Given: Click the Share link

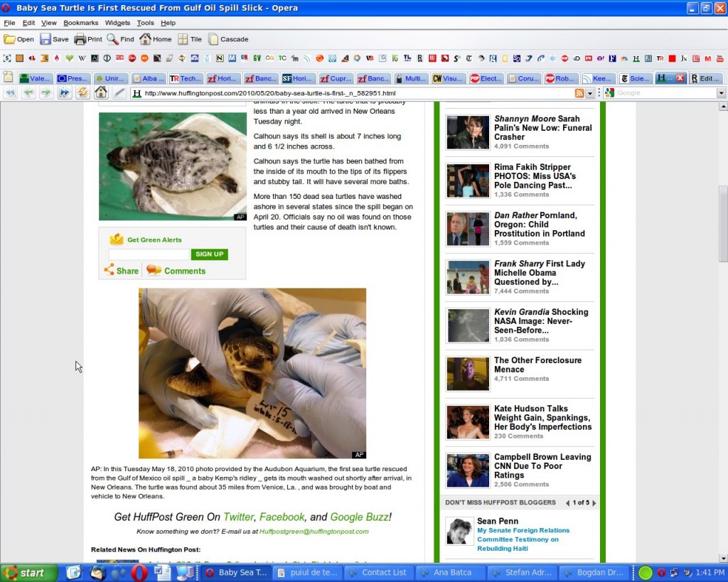Looking at the screenshot, I should [121, 271].
